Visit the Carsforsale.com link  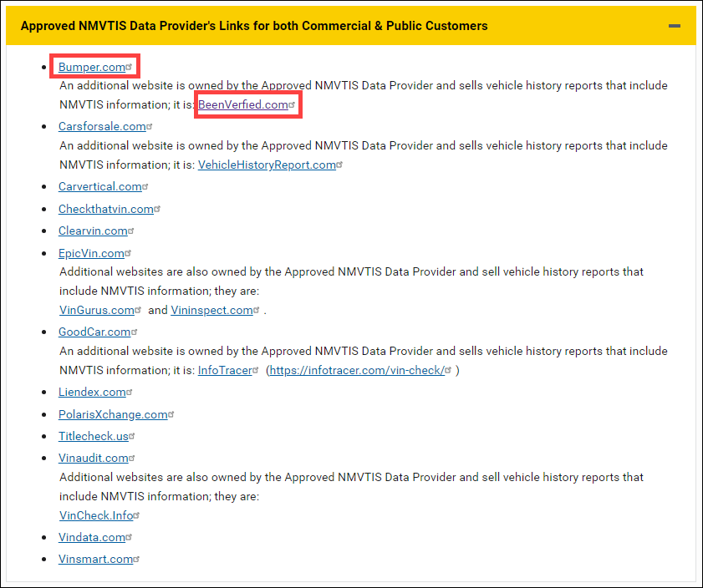[102, 127]
